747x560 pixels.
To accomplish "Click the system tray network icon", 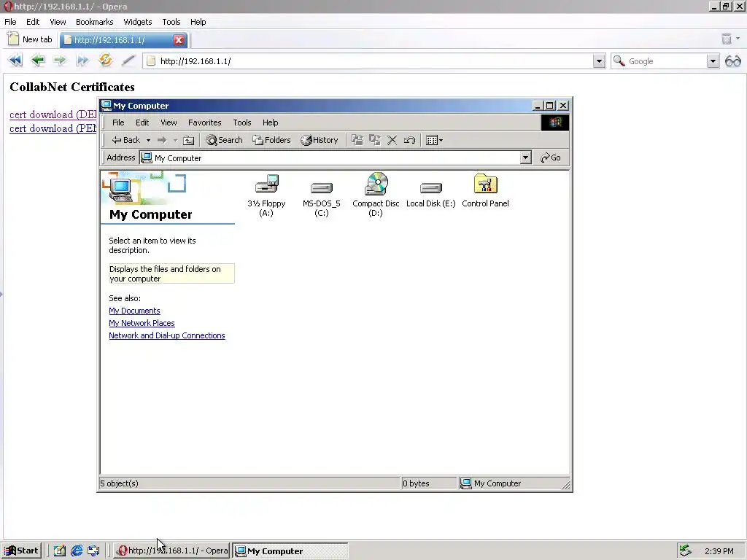I will coord(685,551).
